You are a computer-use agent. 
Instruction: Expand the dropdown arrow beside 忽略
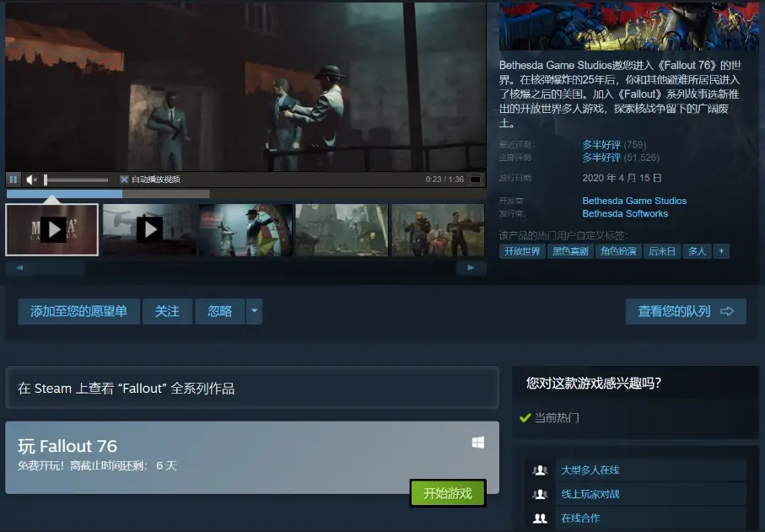point(254,311)
